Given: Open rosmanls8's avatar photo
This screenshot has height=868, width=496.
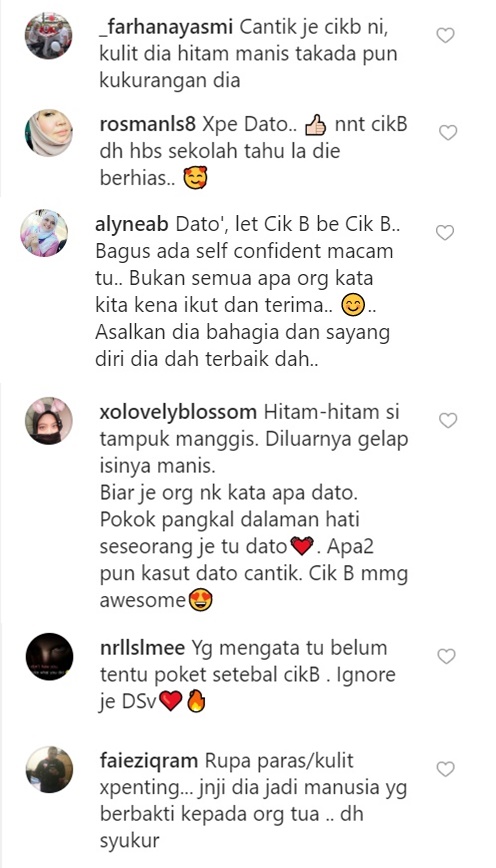Looking at the screenshot, I should click(x=49, y=133).
